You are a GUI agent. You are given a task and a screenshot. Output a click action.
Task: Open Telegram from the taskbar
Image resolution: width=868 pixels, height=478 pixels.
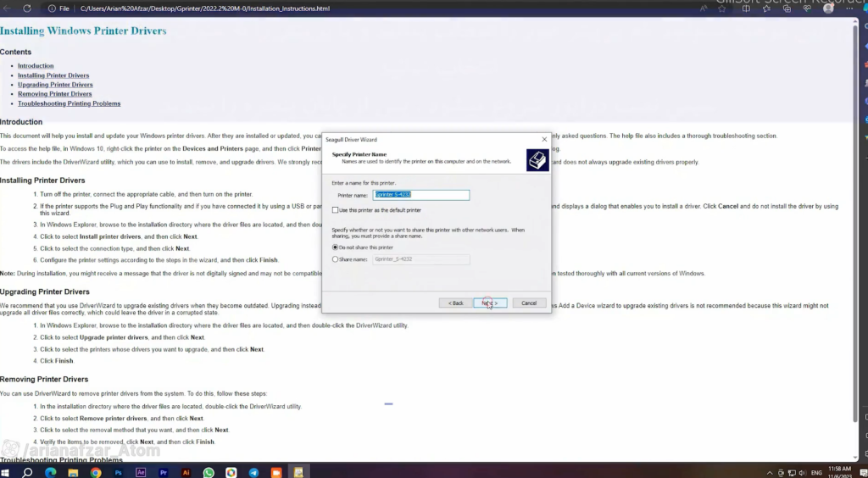coord(253,472)
